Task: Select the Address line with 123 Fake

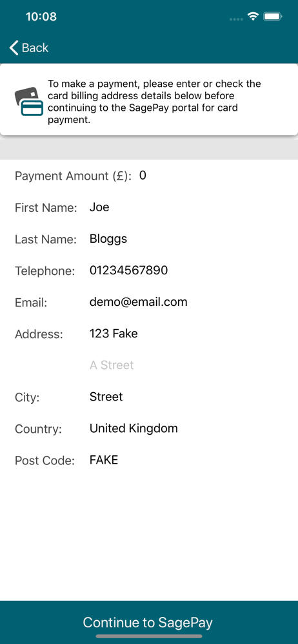Action: coord(191,333)
